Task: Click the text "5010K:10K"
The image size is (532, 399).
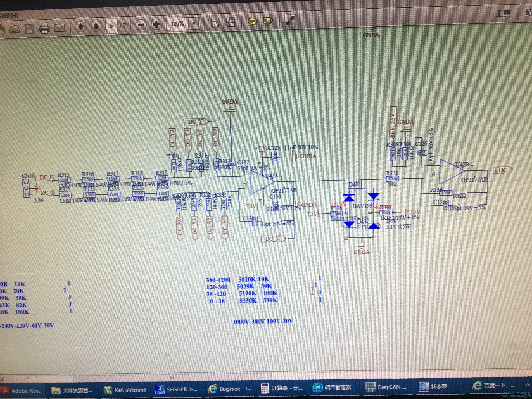Action: pos(254,279)
